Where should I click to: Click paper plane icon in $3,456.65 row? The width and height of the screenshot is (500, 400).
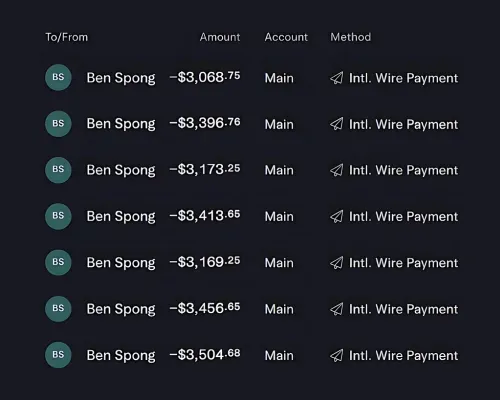tap(336, 309)
